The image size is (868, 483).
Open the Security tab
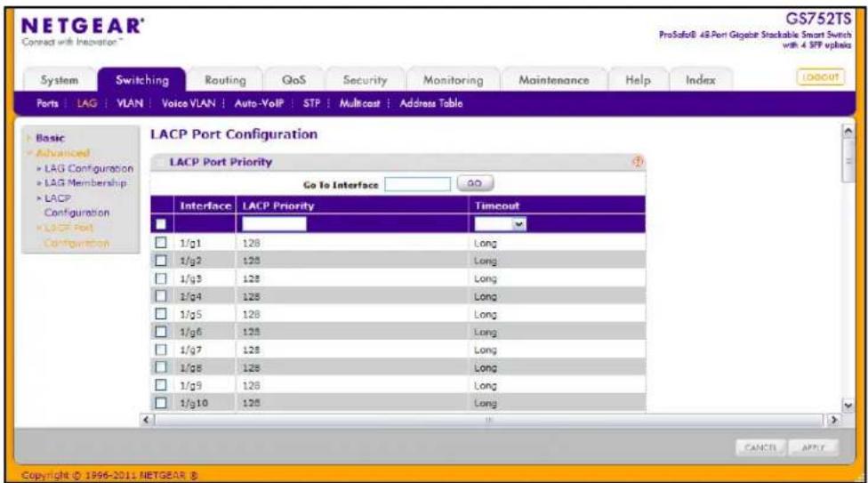click(365, 80)
